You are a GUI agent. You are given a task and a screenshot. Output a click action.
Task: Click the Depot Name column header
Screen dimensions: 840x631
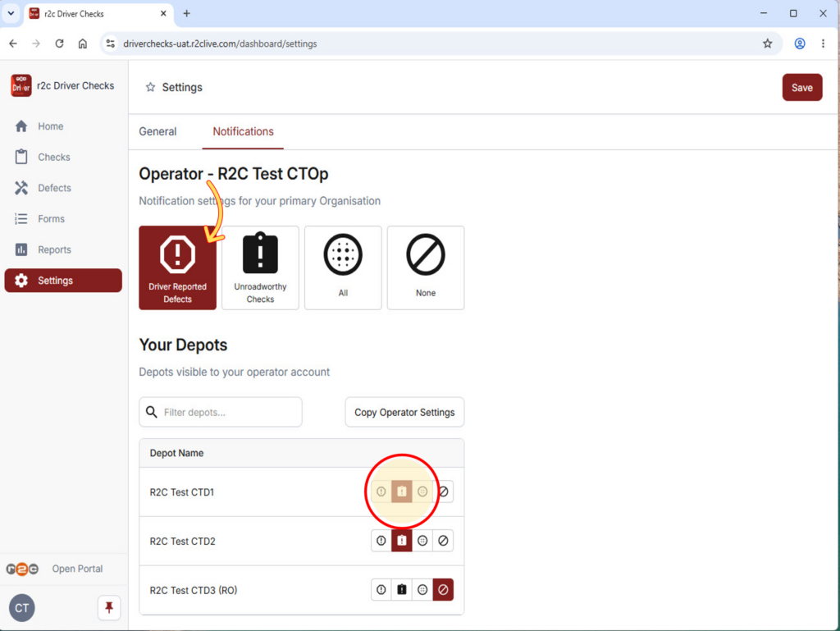coord(177,453)
